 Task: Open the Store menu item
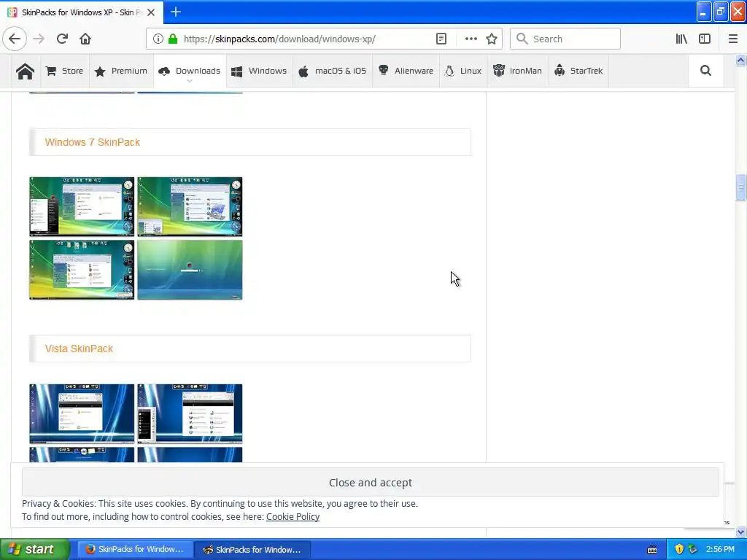tap(65, 71)
